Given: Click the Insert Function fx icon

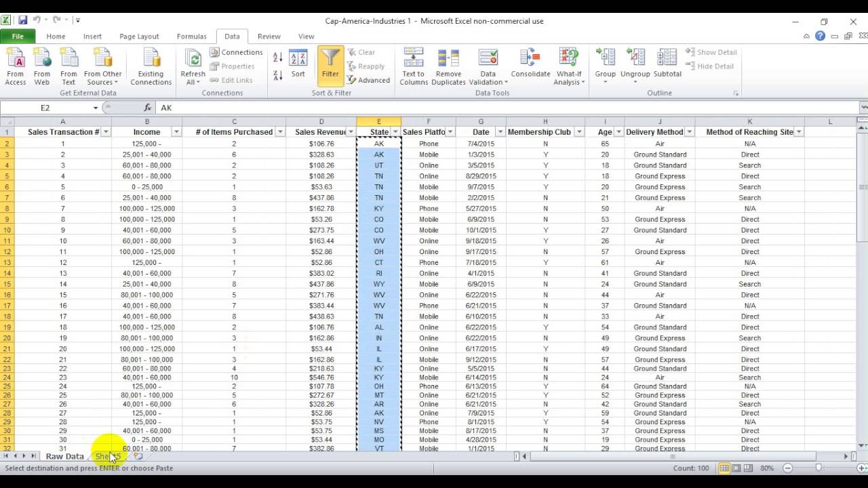Looking at the screenshot, I should [x=147, y=108].
